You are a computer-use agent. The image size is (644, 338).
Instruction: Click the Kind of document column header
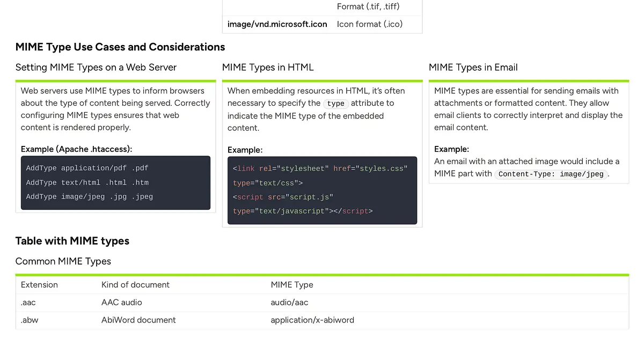135,285
